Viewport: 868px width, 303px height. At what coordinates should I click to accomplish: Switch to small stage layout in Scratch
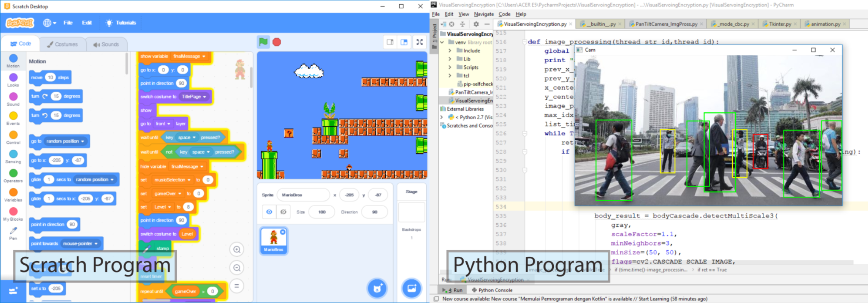click(x=390, y=42)
